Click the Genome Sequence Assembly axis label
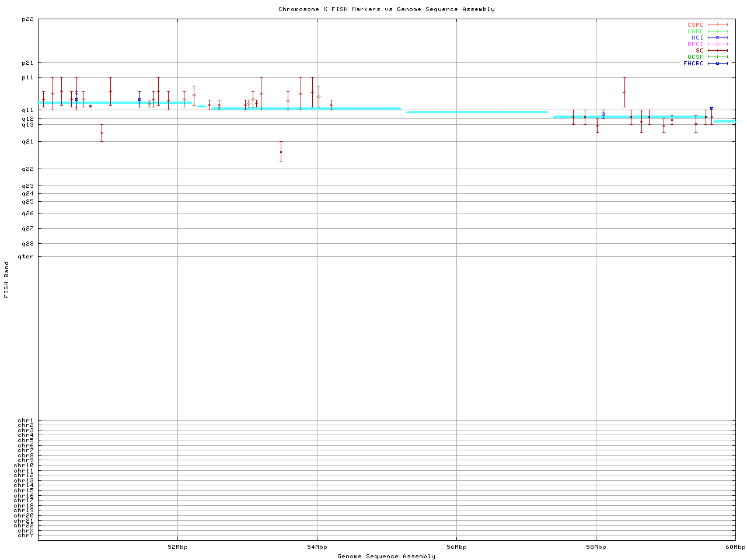747x560 pixels. [x=386, y=556]
